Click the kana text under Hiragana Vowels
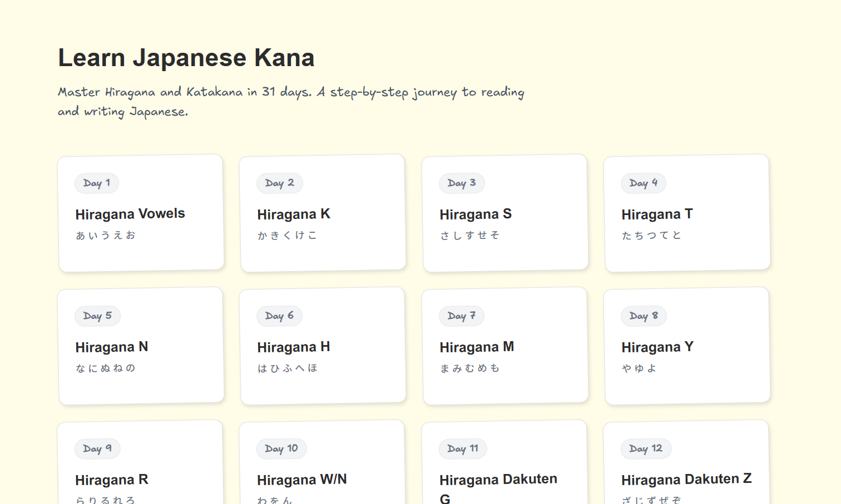 click(x=105, y=235)
